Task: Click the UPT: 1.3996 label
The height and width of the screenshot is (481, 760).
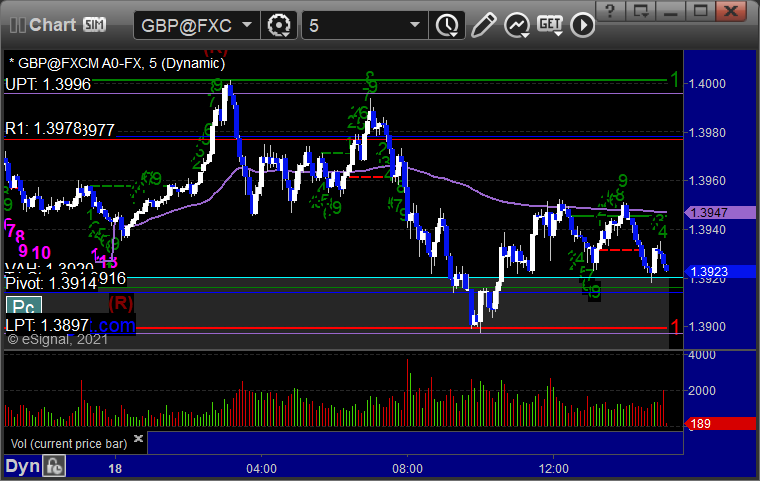Action: pyautogui.click(x=48, y=84)
